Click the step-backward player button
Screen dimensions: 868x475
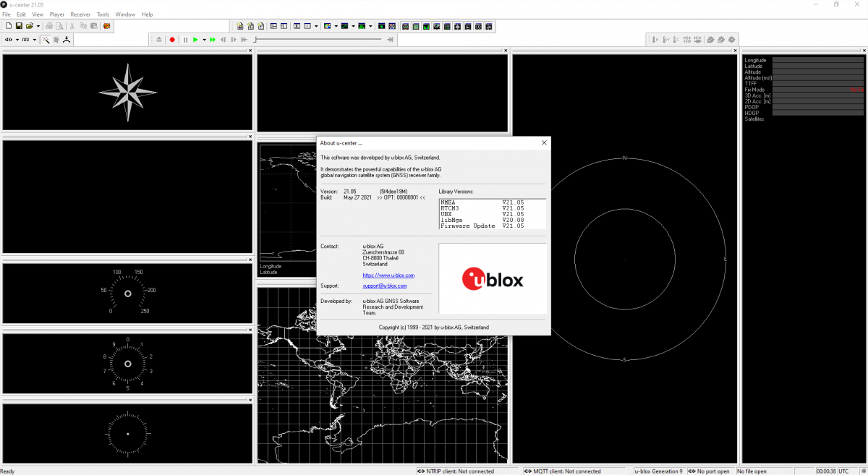click(223, 39)
